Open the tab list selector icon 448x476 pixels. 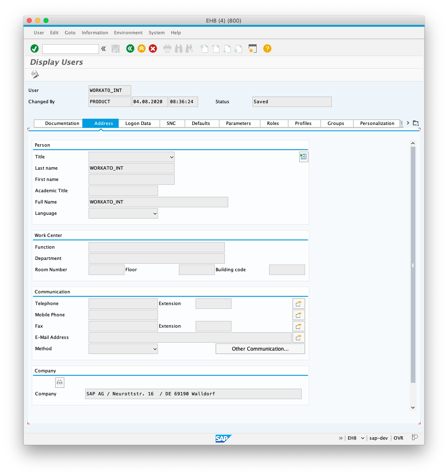click(x=415, y=123)
